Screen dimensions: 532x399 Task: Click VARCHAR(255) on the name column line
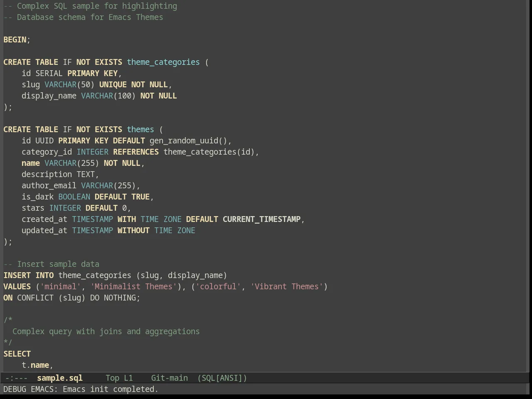72,163
